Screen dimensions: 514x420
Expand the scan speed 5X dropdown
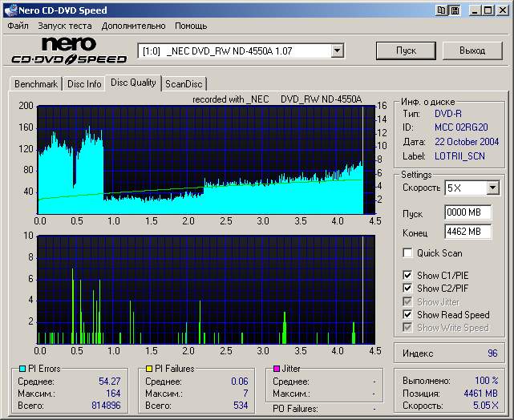(492, 188)
